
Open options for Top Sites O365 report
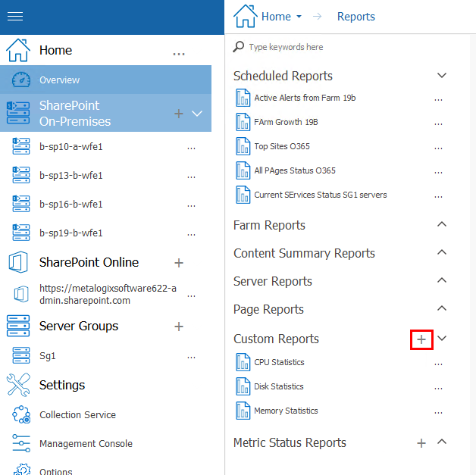click(438, 148)
